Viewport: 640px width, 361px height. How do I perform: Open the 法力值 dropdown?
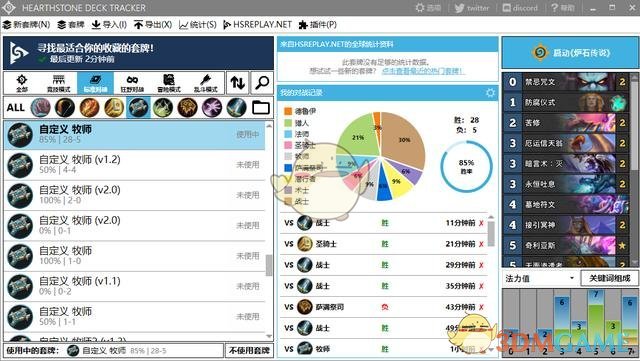click(x=540, y=279)
